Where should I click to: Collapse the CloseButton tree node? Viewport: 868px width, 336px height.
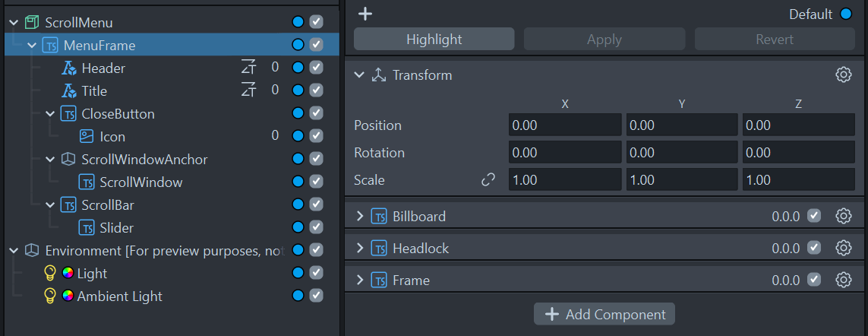[x=50, y=114]
